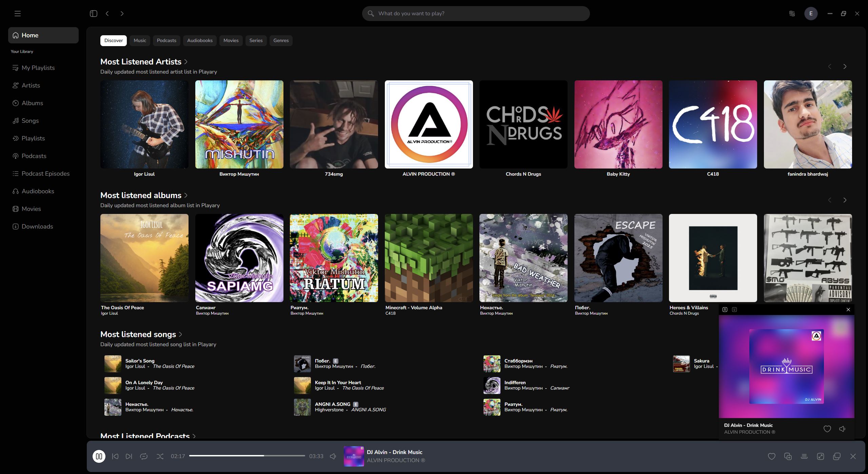868x474 pixels.
Task: Go forward with the right arrow
Action: coord(122,14)
